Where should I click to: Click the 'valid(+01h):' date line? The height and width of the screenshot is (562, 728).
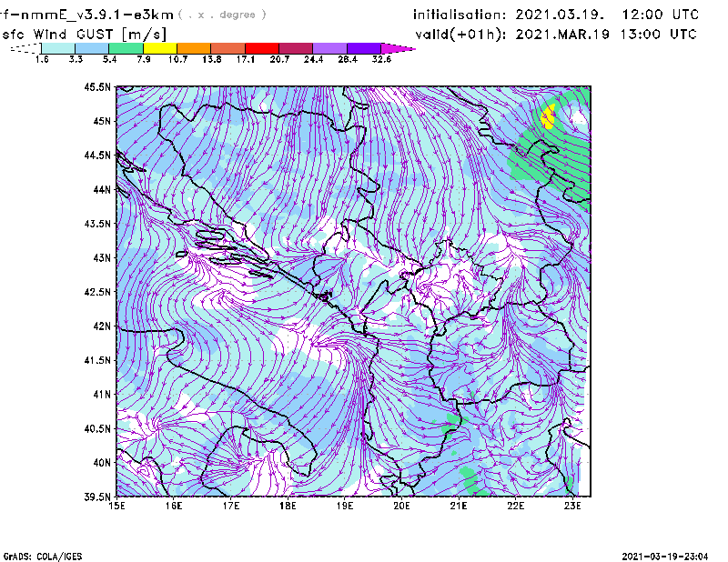(556, 35)
